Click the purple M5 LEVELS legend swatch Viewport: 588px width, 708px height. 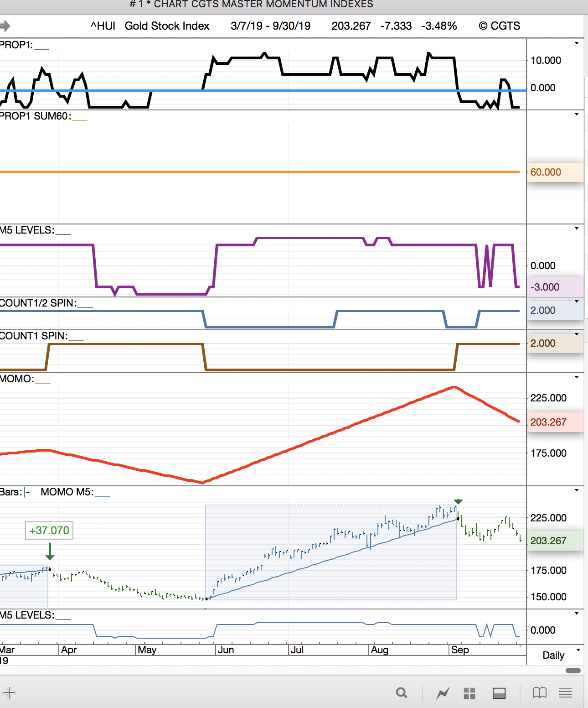click(63, 234)
